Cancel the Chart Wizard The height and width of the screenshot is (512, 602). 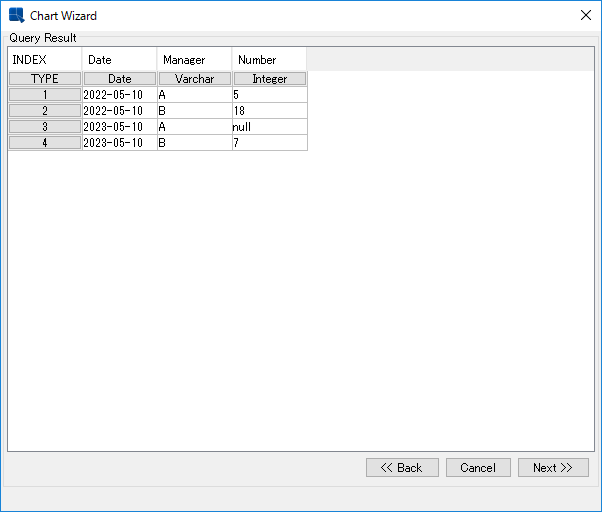pos(478,467)
